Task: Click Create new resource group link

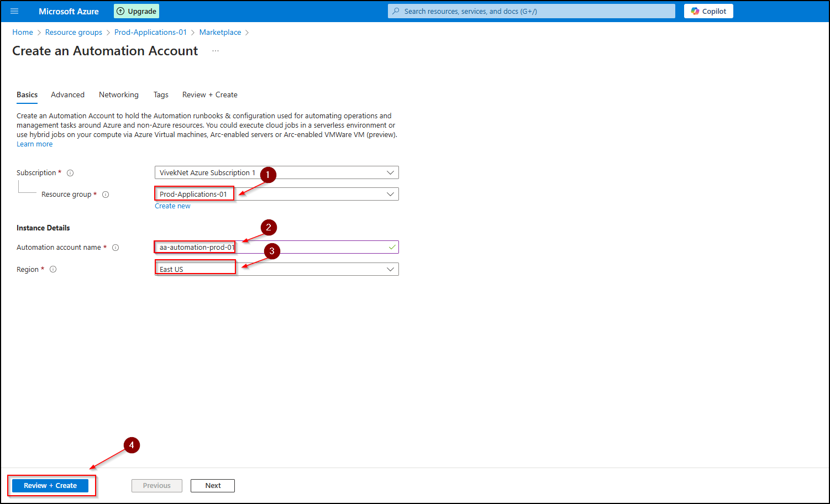Action: tap(172, 206)
